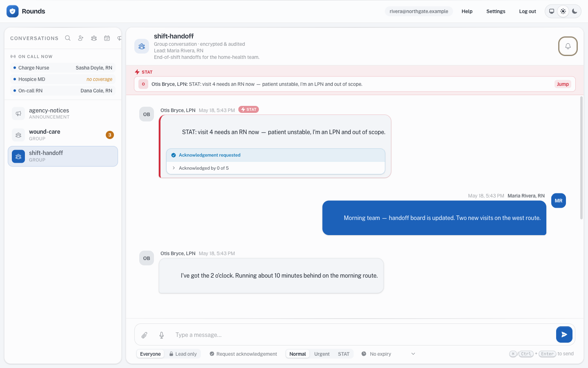The height and width of the screenshot is (368, 588).
Task: Click the attach file paperclip icon
Action: click(145, 335)
